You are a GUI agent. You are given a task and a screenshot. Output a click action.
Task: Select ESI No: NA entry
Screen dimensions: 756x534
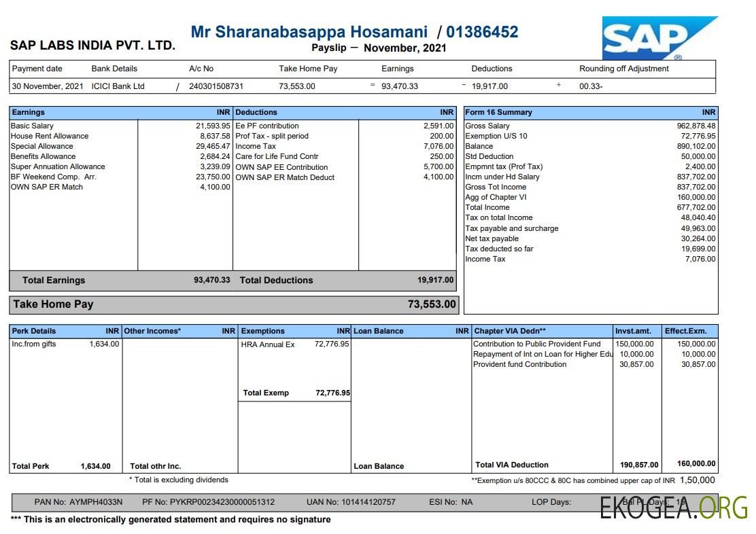[451, 502]
